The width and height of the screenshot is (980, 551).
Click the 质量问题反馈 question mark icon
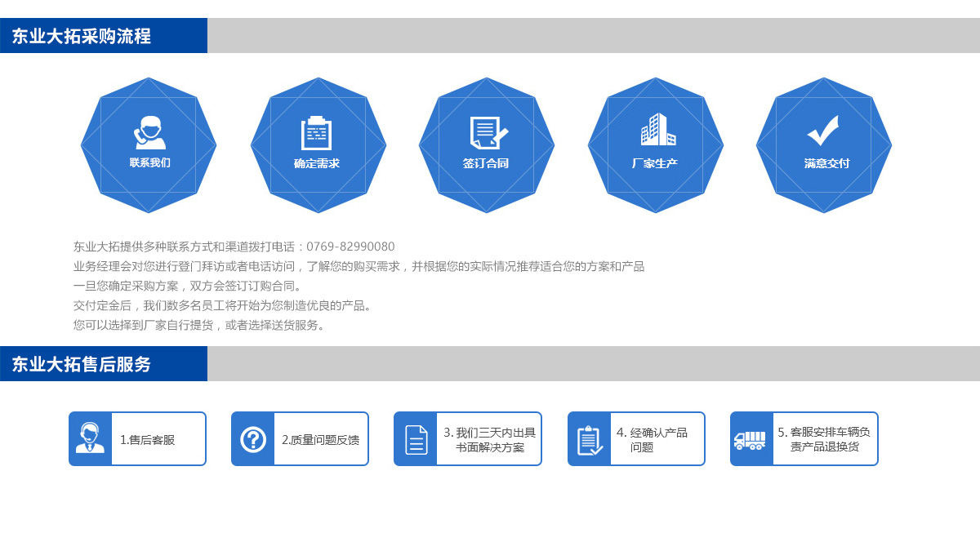[253, 439]
